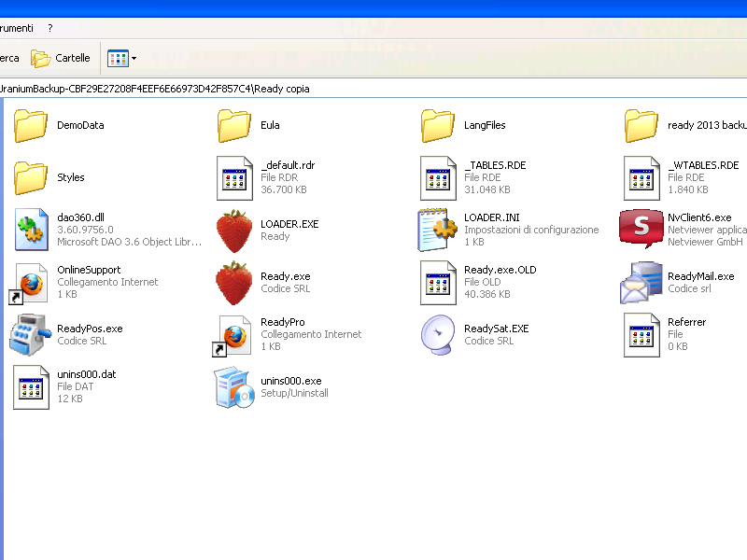
Task: Click the Ready.exe.OLD file name
Action: (500, 270)
